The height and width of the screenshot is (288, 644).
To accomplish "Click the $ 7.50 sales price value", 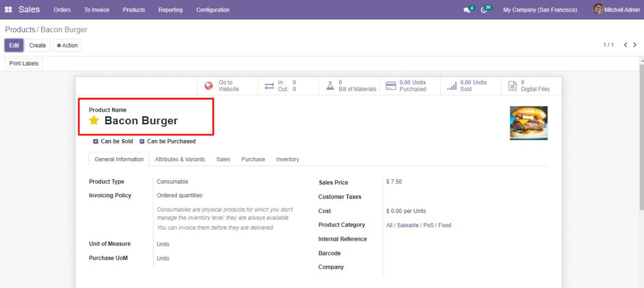I will pos(394,182).
